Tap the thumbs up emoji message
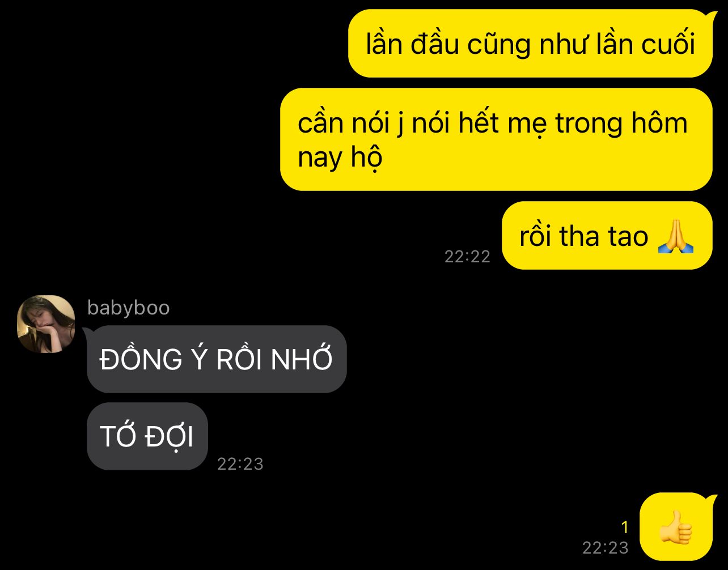The image size is (728, 570). pos(676,526)
